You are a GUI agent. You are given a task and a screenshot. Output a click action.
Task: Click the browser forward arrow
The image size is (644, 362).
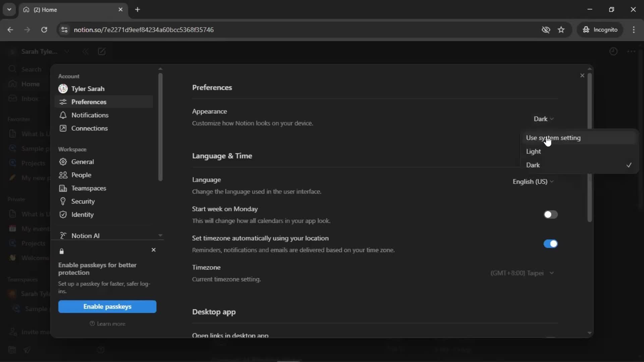click(27, 29)
